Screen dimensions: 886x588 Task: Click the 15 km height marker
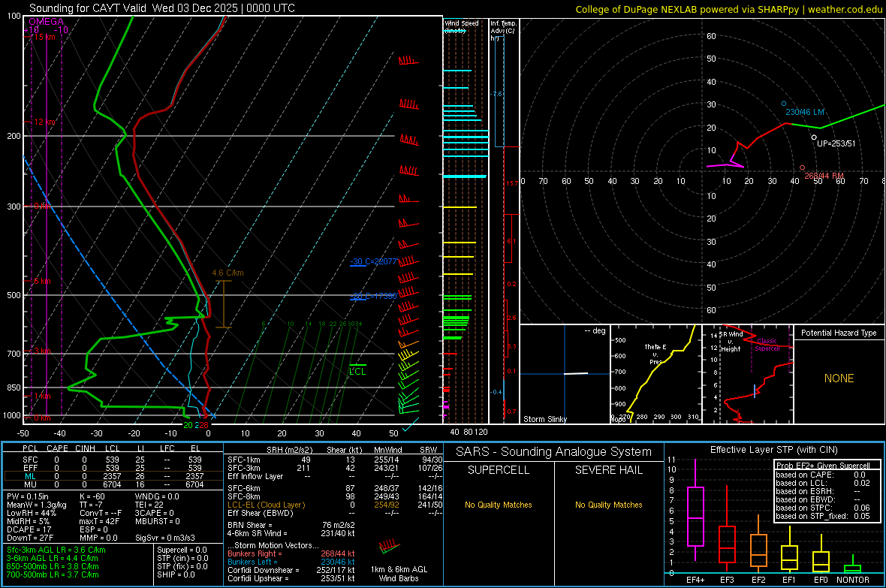pos(44,37)
